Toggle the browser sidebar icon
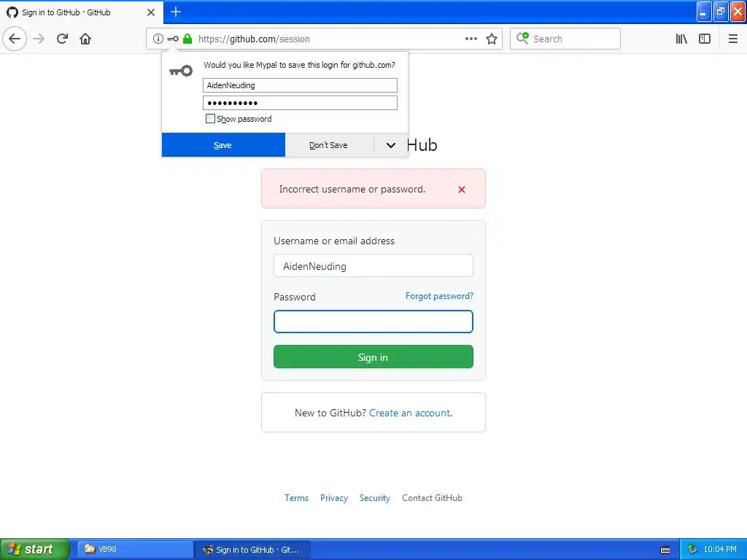This screenshot has height=560, width=747. coord(705,39)
